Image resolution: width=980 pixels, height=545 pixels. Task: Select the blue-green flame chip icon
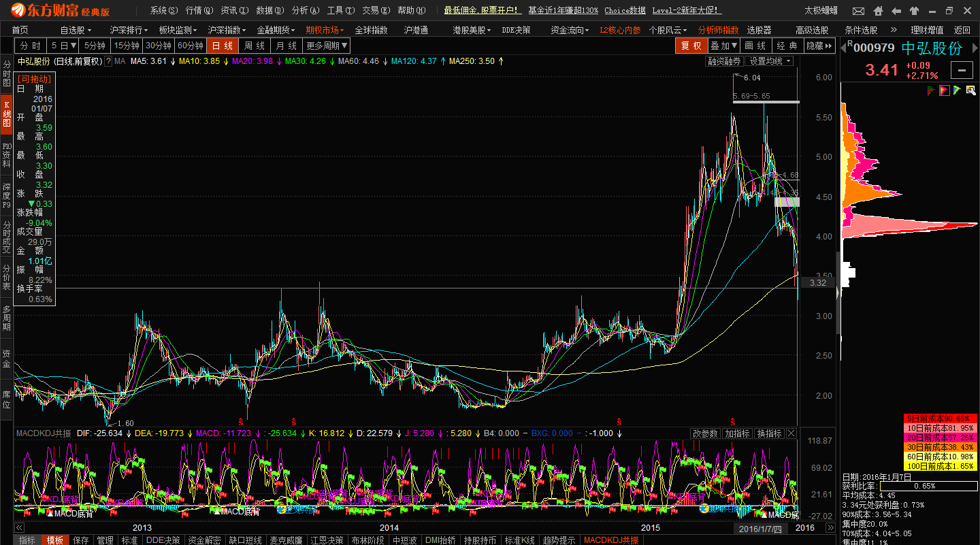coord(957,90)
